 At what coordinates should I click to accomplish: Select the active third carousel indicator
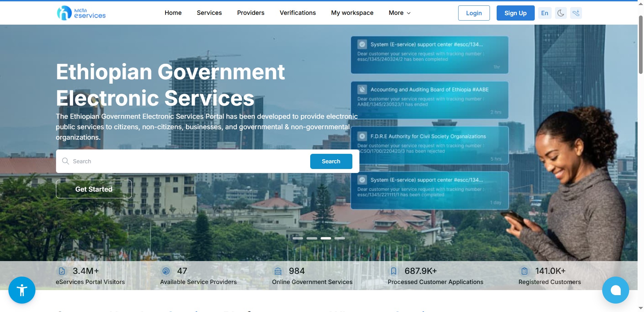(326, 238)
